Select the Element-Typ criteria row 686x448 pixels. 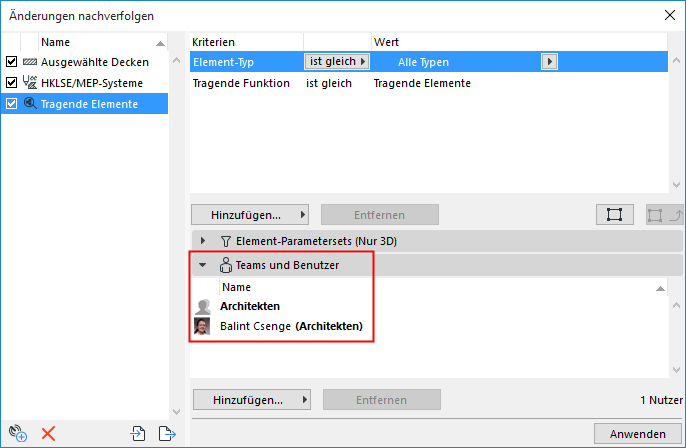[x=429, y=62]
